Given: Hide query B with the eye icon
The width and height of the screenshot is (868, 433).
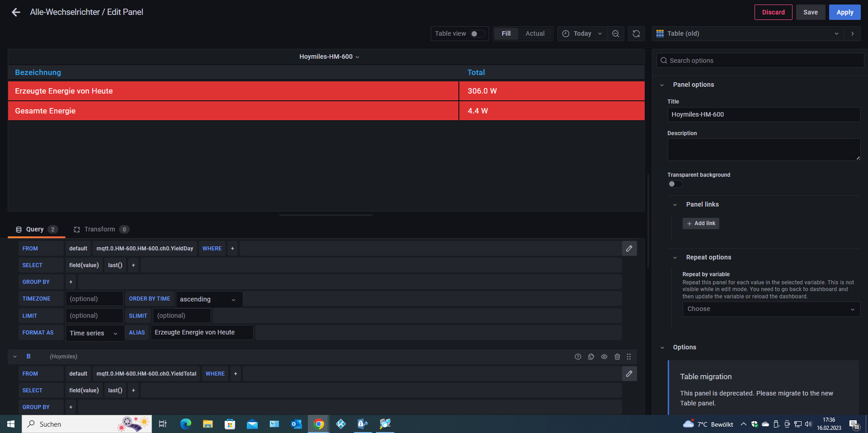Looking at the screenshot, I should pyautogui.click(x=604, y=357).
